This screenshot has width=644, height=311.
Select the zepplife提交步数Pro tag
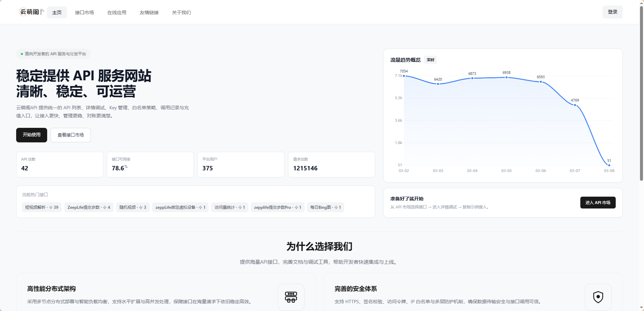278,207
